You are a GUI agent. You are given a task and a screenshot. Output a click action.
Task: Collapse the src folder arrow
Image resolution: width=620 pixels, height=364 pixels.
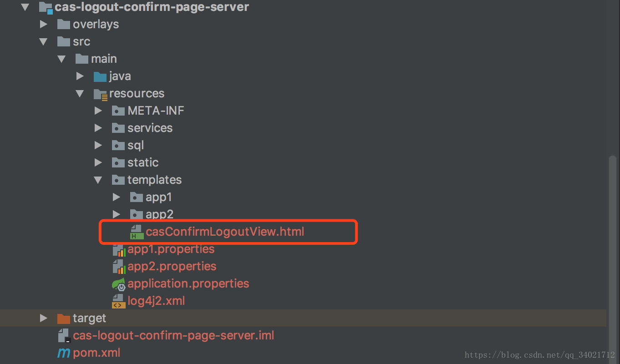coord(44,41)
